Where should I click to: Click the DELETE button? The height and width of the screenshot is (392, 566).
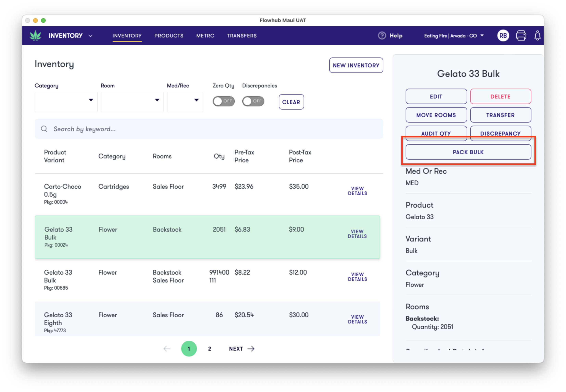[500, 97]
